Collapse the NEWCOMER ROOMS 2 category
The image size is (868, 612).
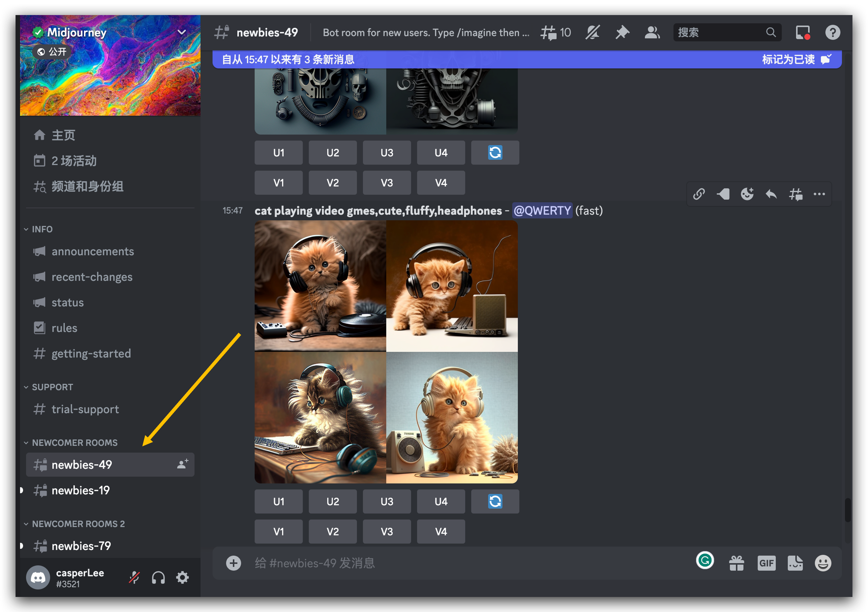coord(74,524)
